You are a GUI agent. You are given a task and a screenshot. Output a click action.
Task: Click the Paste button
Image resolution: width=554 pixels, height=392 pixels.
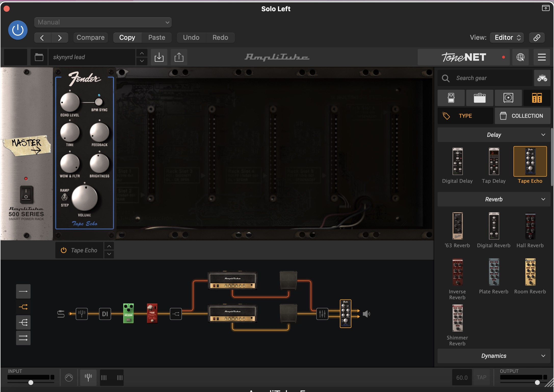click(x=157, y=38)
